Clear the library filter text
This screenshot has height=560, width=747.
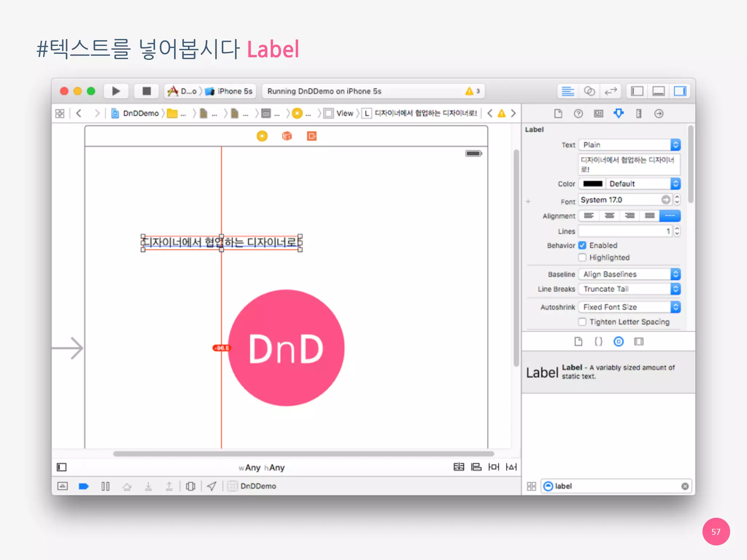pos(685,486)
